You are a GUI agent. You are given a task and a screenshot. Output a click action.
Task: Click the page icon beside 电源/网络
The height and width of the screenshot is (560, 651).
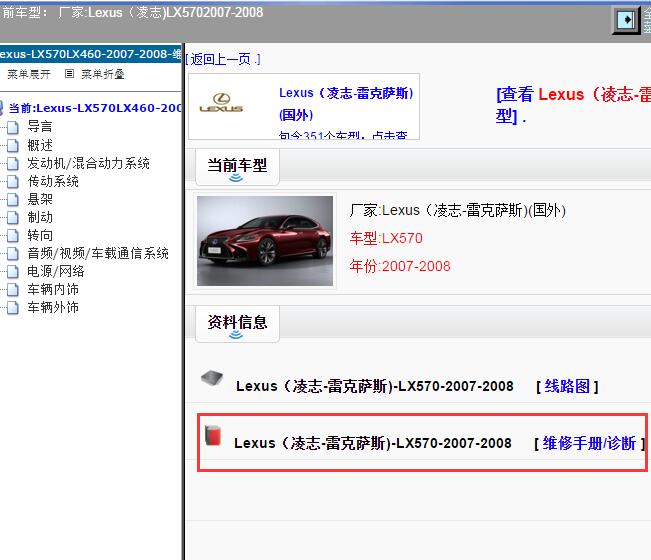tap(13, 271)
